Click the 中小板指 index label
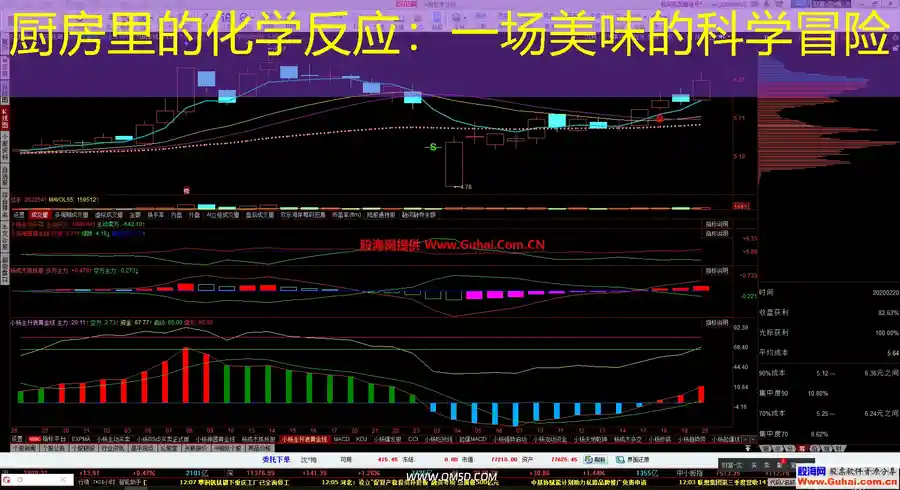The image size is (900, 490). coord(689,473)
